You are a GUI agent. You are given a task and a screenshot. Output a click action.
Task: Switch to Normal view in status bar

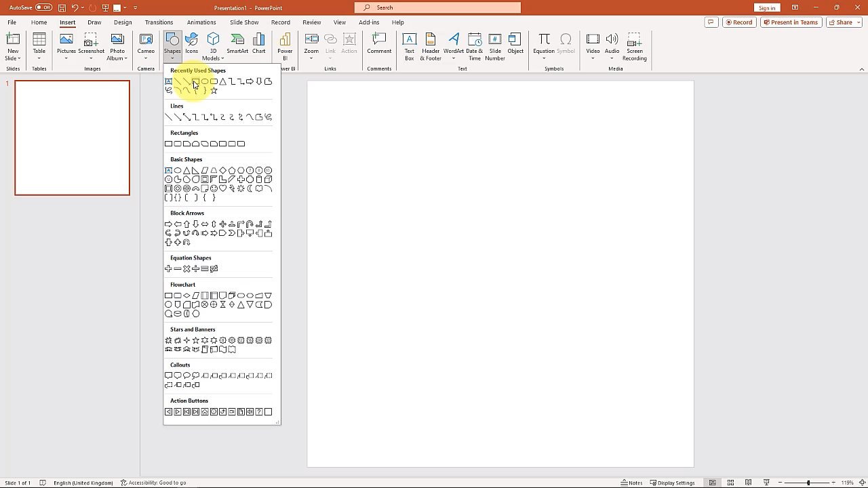click(x=712, y=483)
